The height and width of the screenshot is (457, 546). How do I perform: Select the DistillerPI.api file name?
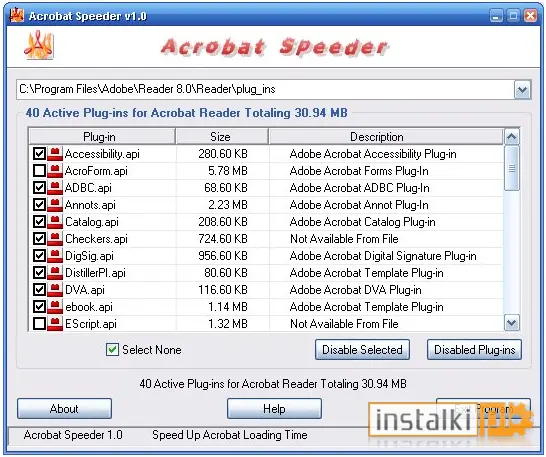pos(95,273)
